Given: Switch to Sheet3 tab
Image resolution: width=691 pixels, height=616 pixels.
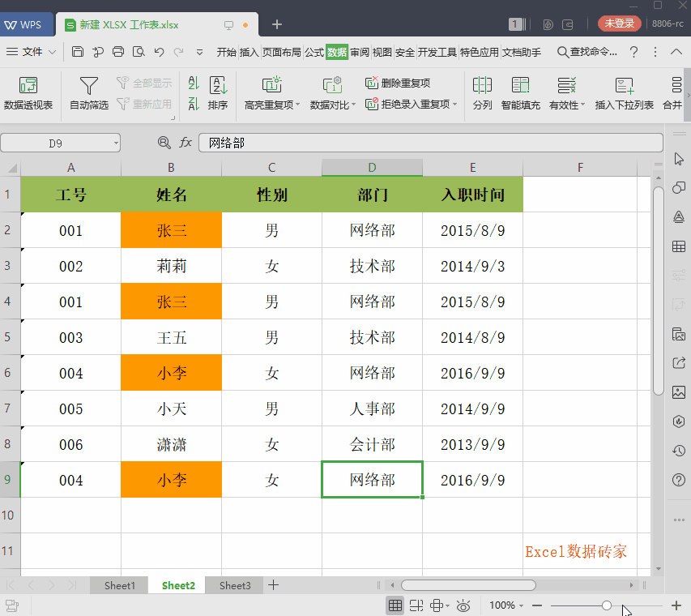Looking at the screenshot, I should point(235,585).
